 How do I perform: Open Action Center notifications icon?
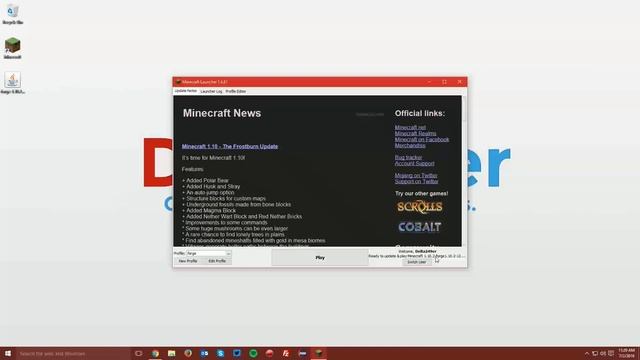611,353
